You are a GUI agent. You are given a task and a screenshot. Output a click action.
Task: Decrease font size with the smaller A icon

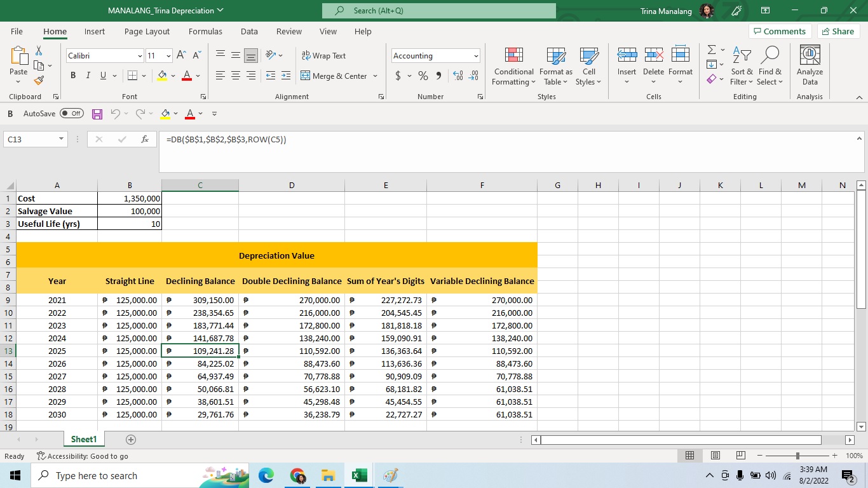click(x=196, y=55)
